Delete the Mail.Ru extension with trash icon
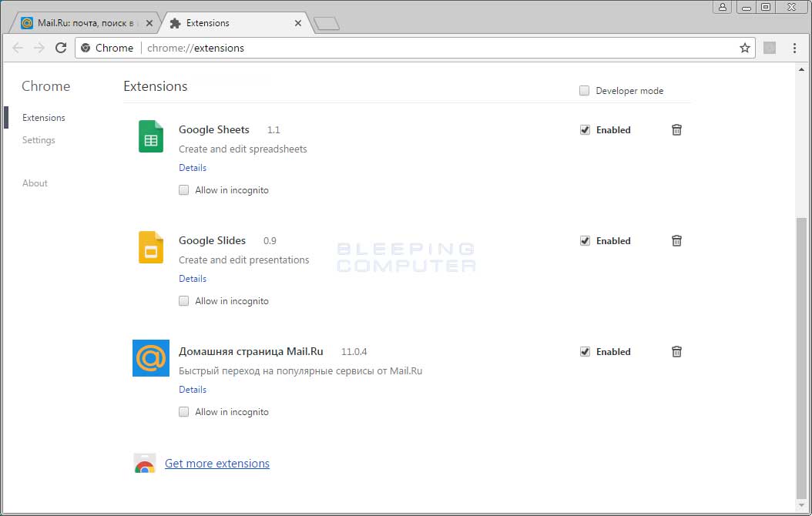The height and width of the screenshot is (516, 812). pos(676,351)
